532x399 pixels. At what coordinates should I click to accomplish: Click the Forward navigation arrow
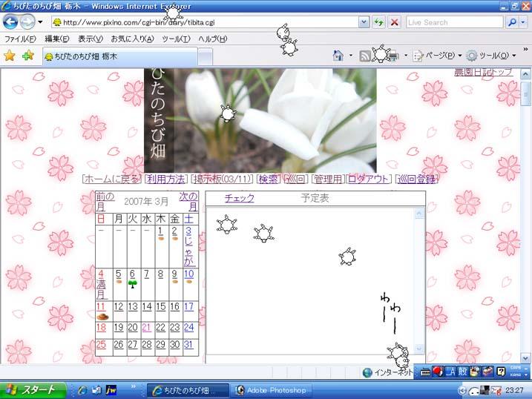(x=27, y=22)
